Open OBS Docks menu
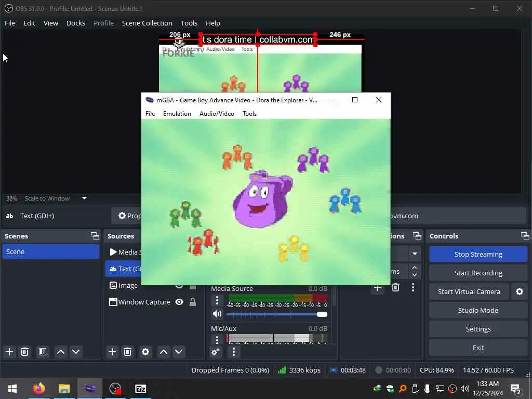Screen dimensions: 532x399 point(76,23)
